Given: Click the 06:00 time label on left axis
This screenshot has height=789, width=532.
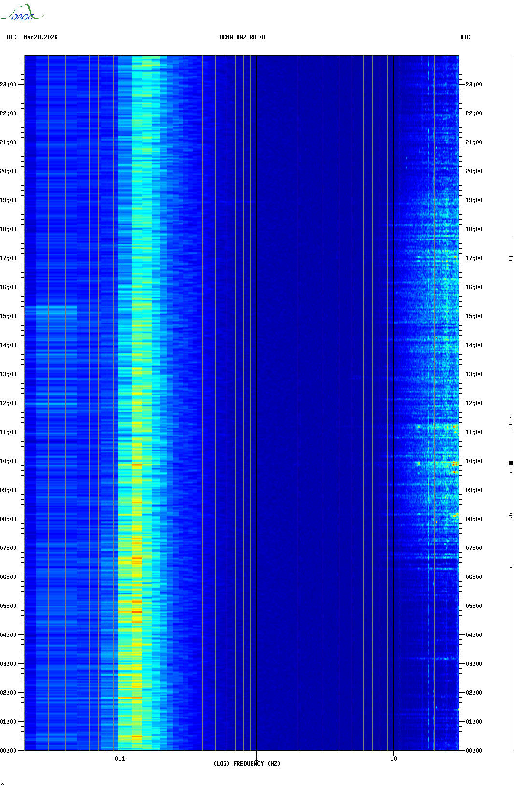Looking at the screenshot, I should (8, 577).
